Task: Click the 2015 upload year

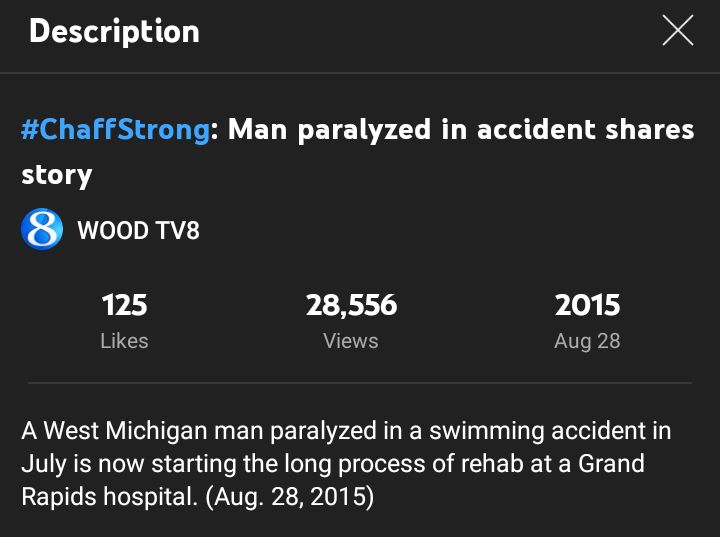Action: point(587,305)
